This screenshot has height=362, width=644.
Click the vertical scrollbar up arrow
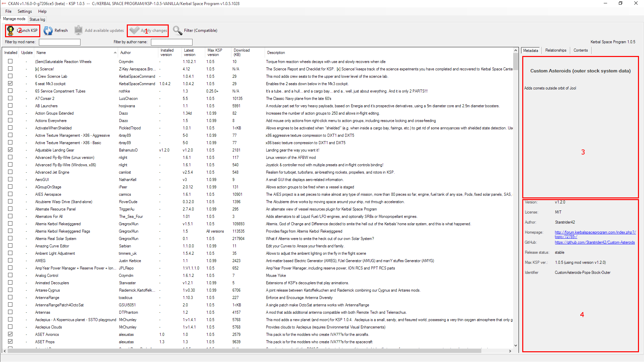516,50
